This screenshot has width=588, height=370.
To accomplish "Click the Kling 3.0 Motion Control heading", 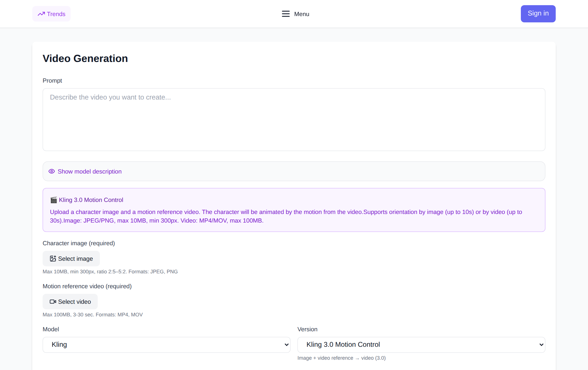I will pyautogui.click(x=91, y=200).
